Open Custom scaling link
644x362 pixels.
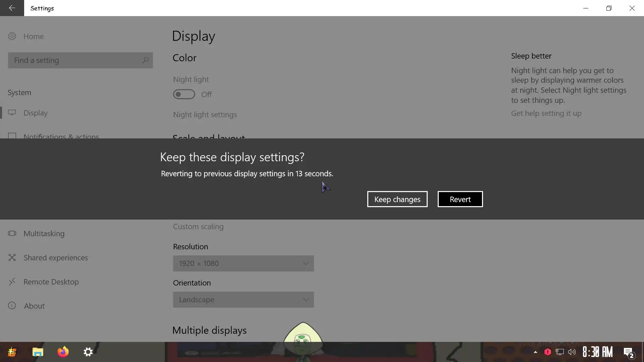click(198, 227)
